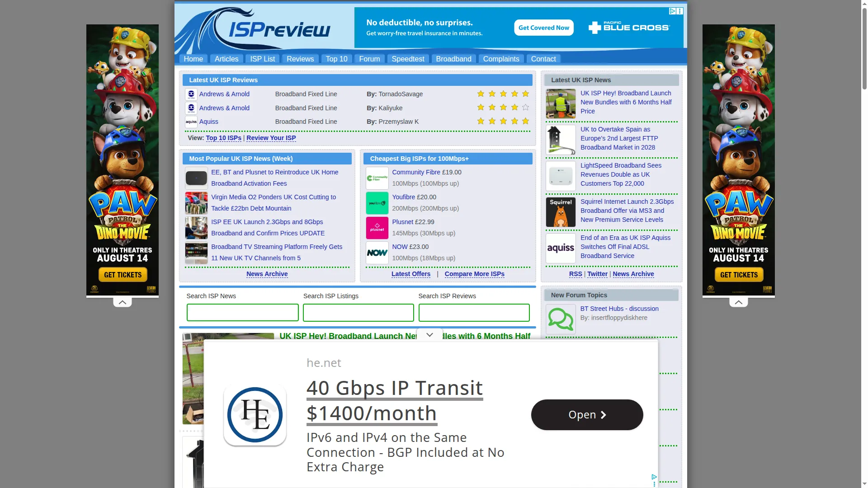868x488 pixels.
Task: Focus the Search ISP News field
Action: click(x=243, y=313)
